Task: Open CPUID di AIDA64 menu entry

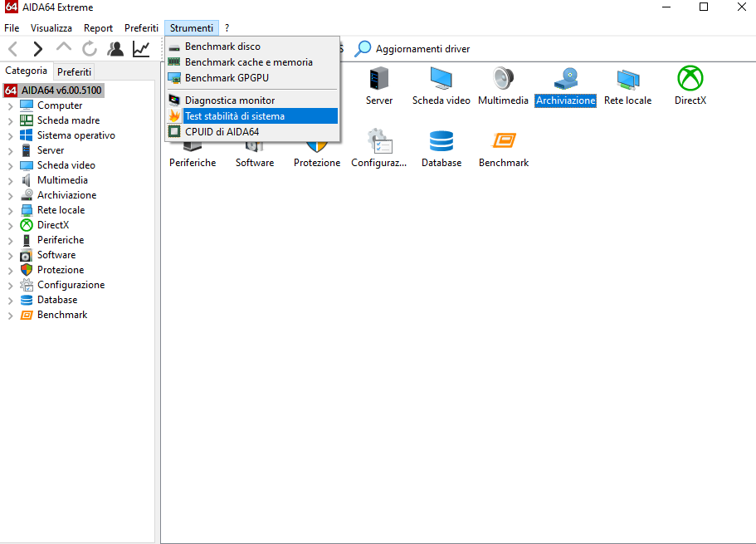Action: click(252, 132)
